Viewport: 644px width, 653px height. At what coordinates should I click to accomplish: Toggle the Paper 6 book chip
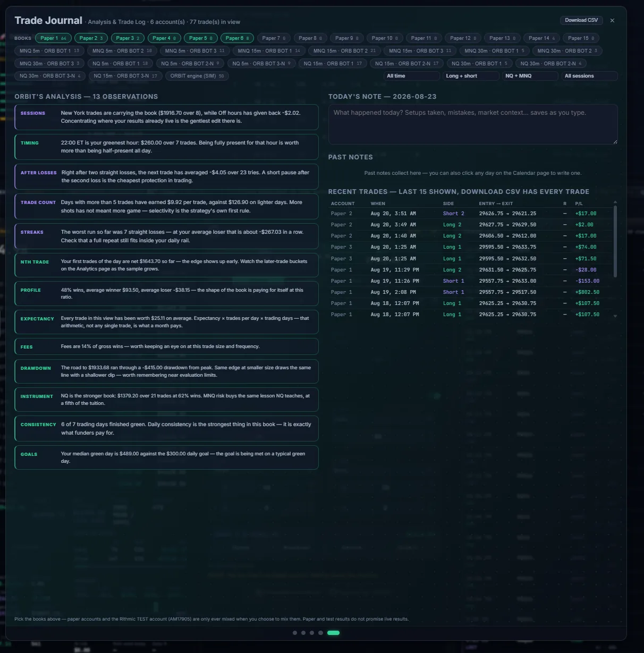(237, 38)
